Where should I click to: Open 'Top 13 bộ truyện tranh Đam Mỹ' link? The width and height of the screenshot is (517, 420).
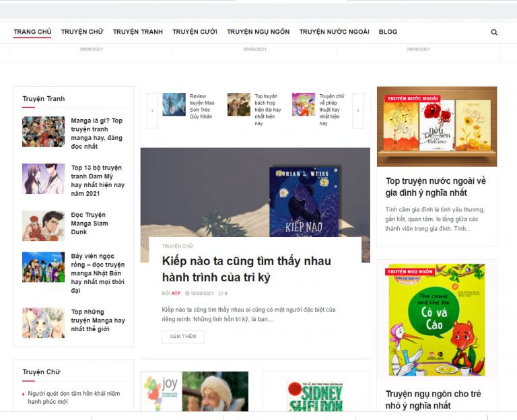[x=98, y=180]
